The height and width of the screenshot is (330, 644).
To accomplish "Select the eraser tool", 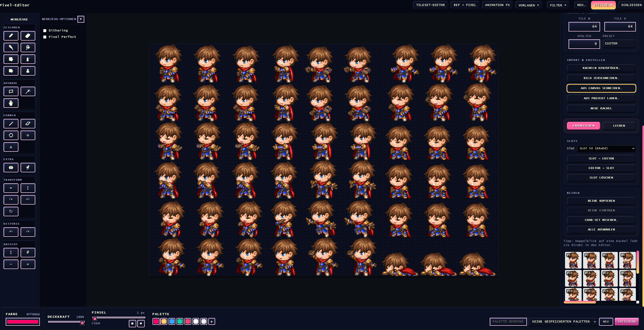I will [x=28, y=36].
